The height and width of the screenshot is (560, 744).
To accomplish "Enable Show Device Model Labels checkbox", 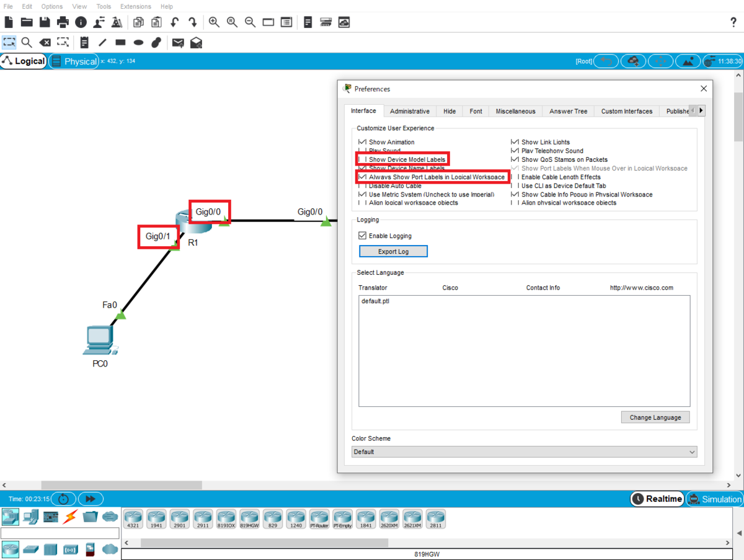I will [363, 159].
